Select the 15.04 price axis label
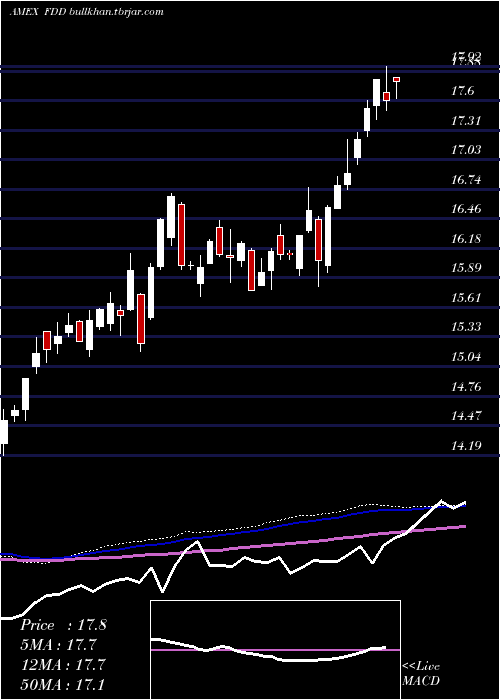500x700 pixels. coord(467,356)
